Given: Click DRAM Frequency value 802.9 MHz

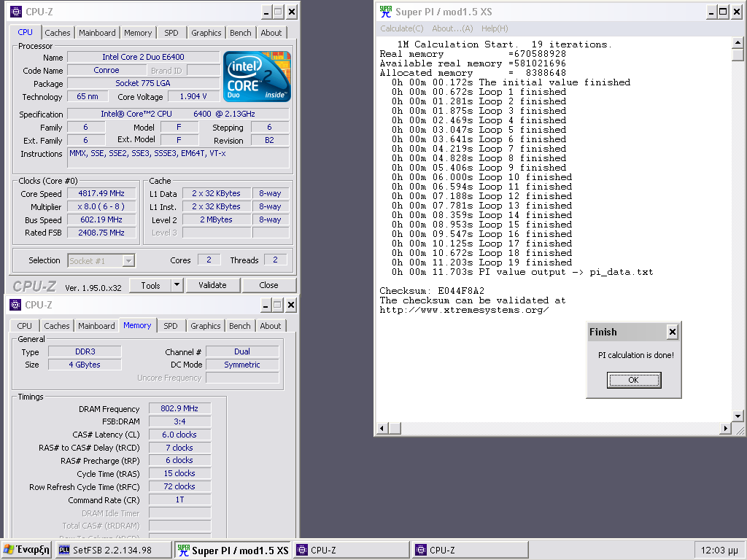Looking at the screenshot, I should (179, 408).
